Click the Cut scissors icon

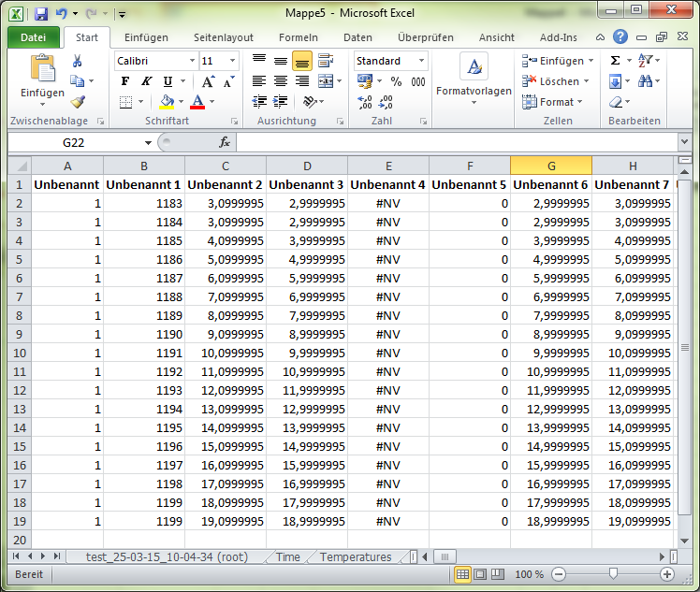[78, 61]
